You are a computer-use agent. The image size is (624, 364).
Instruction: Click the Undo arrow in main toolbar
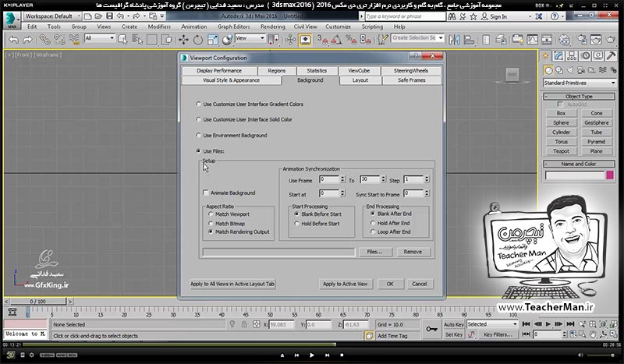click(13, 40)
